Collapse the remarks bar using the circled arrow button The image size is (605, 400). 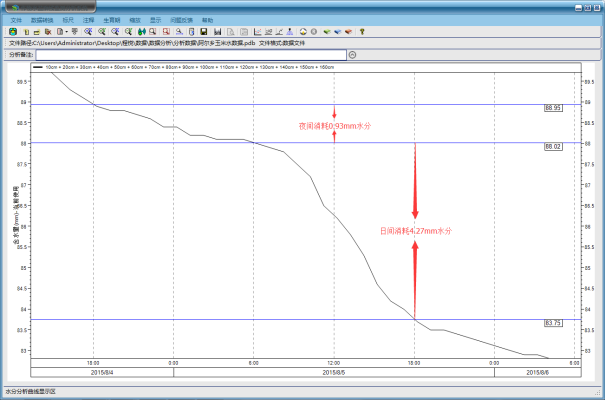[352, 55]
